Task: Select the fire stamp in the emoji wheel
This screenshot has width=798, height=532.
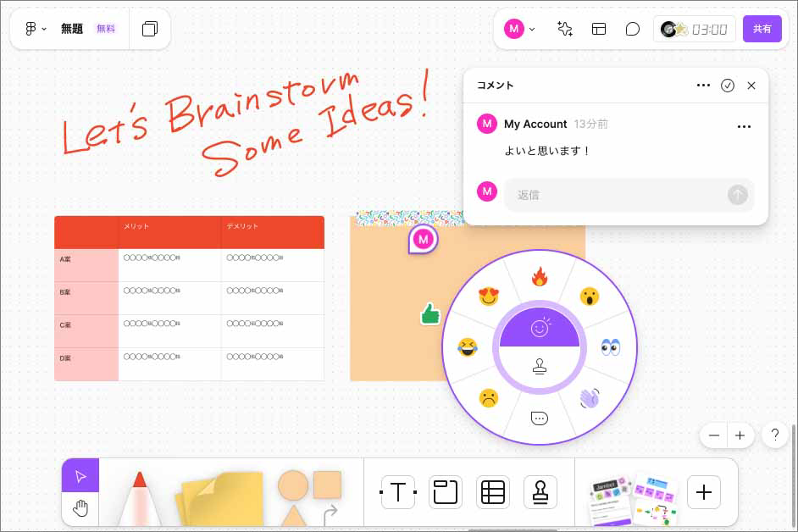Action: coord(540,277)
